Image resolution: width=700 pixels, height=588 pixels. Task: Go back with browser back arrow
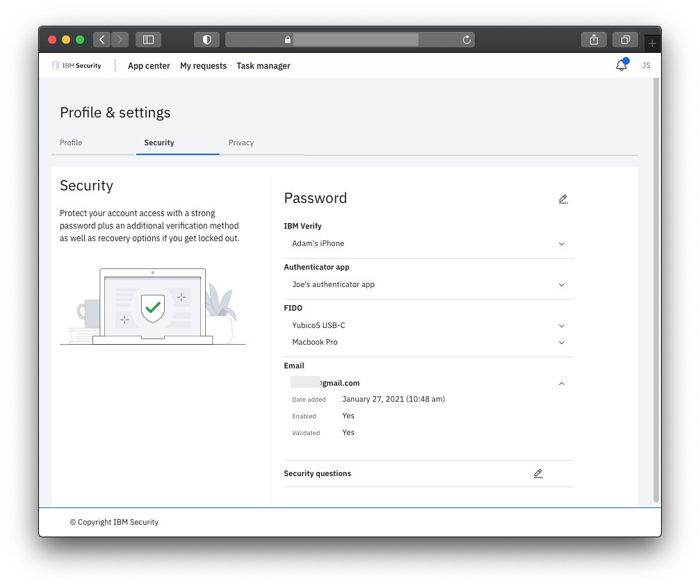coord(101,40)
